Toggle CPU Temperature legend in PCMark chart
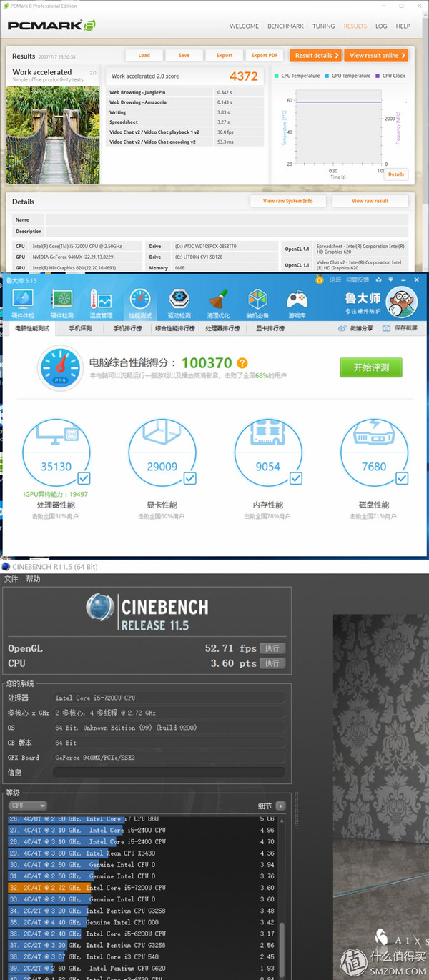This screenshot has width=429, height=980. (x=296, y=76)
